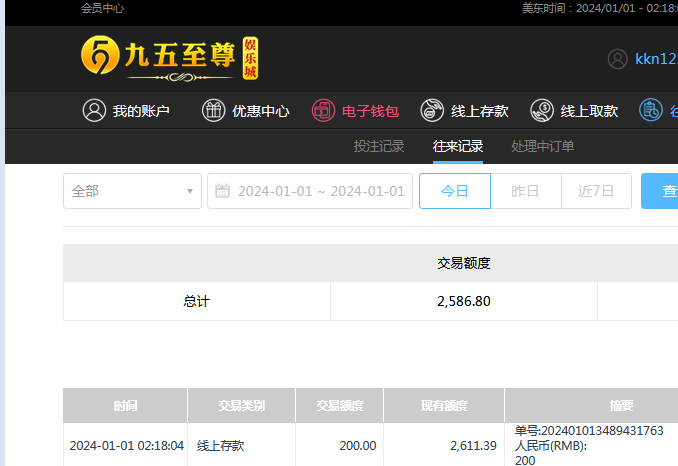
Task: Click the 线上存款 deposit icon
Action: (432, 111)
